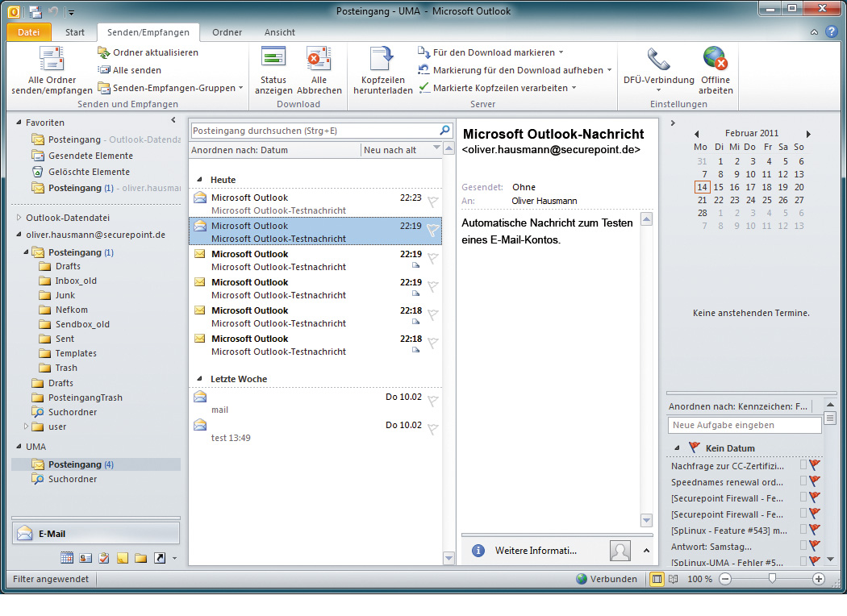Download headers using Kopfzeilen herunterladen
The image size is (847, 616).
coord(383,71)
